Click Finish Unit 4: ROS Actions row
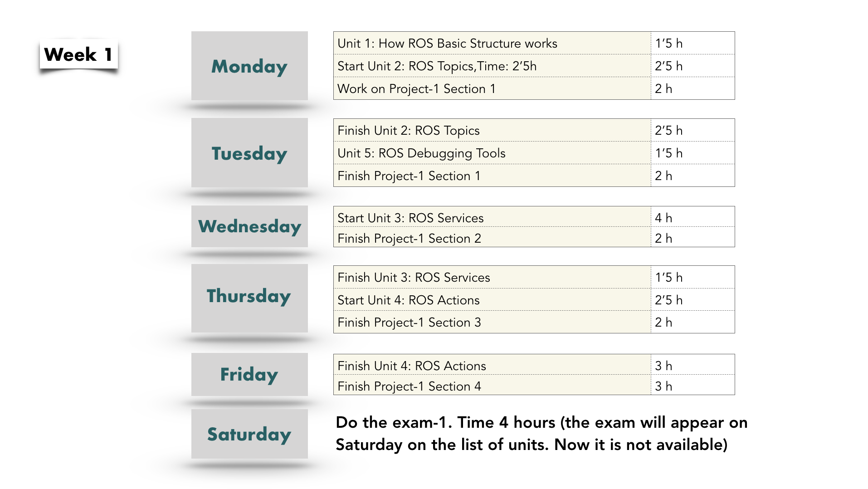This screenshot has width=868, height=489. [534, 365]
